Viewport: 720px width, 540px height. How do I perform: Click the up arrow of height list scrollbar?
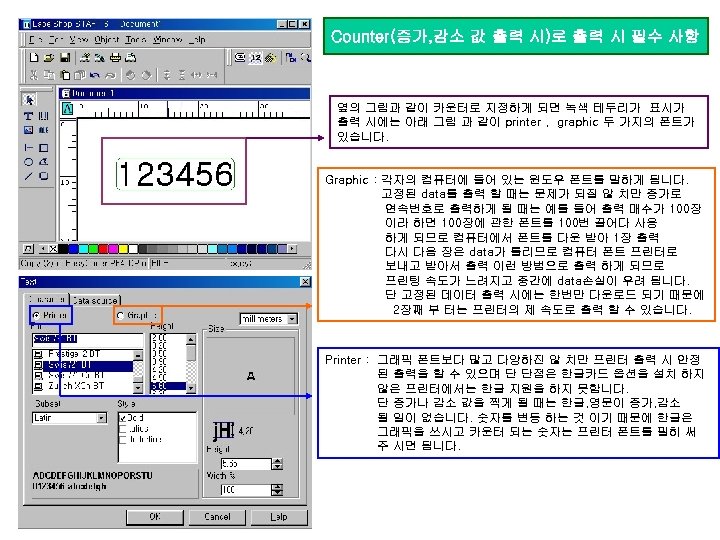click(191, 339)
